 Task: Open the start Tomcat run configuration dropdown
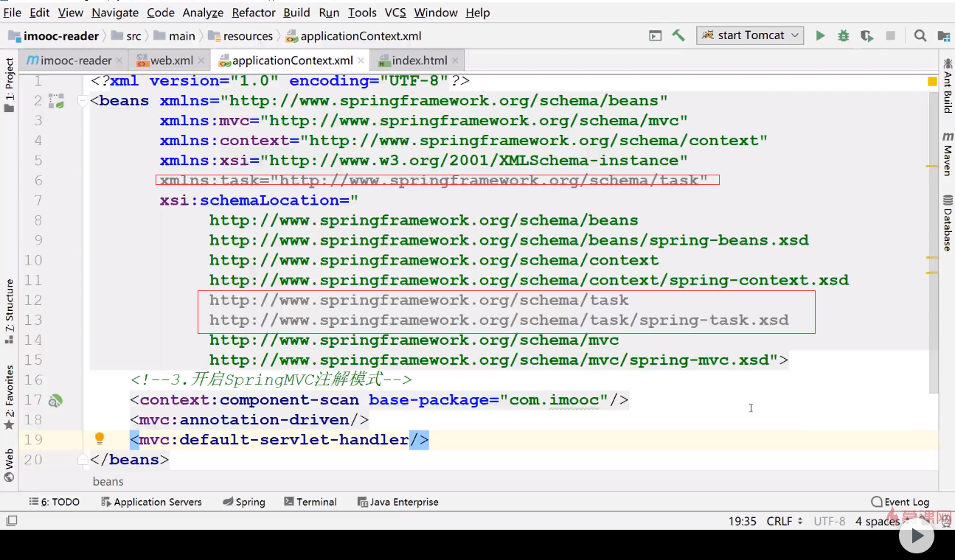click(x=750, y=35)
